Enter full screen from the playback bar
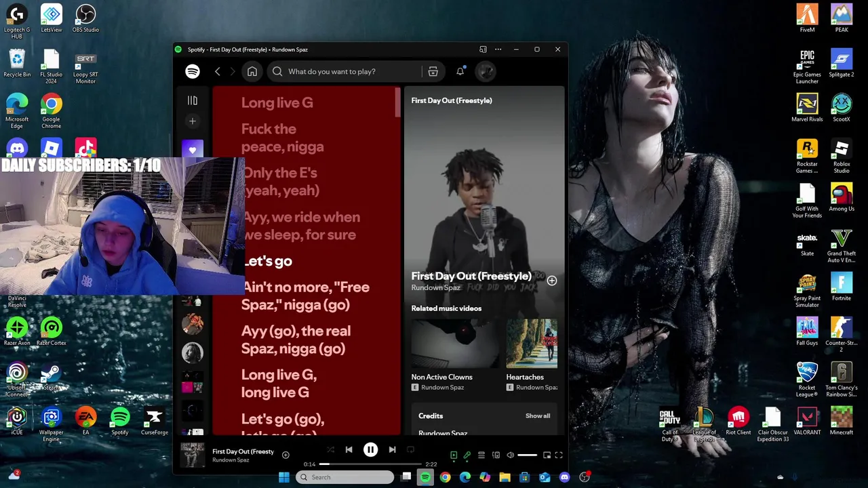868x488 pixels. 559,455
